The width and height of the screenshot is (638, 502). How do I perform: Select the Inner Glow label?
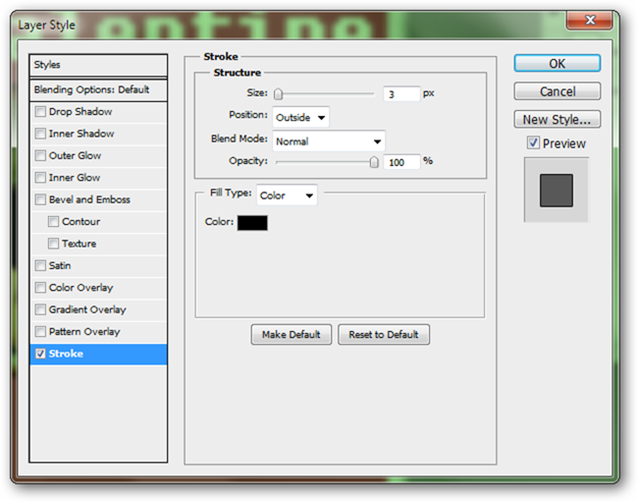pos(74,177)
